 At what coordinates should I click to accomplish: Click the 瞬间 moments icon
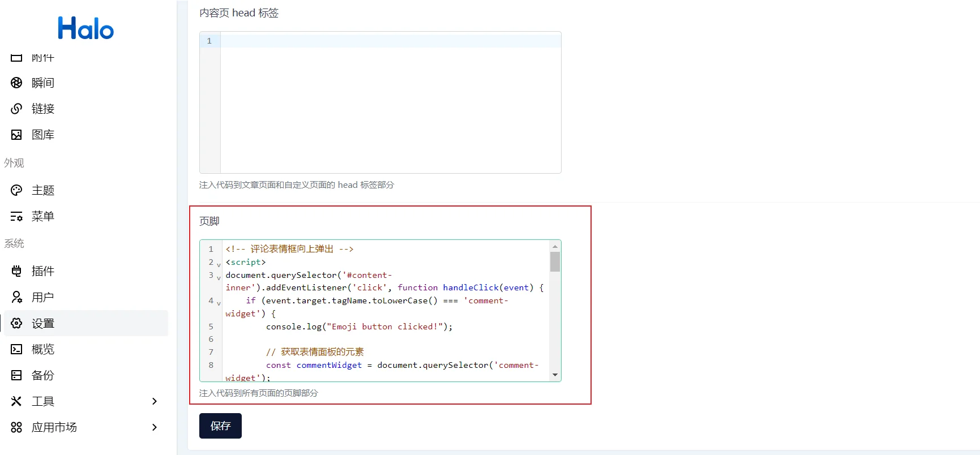[x=16, y=83]
